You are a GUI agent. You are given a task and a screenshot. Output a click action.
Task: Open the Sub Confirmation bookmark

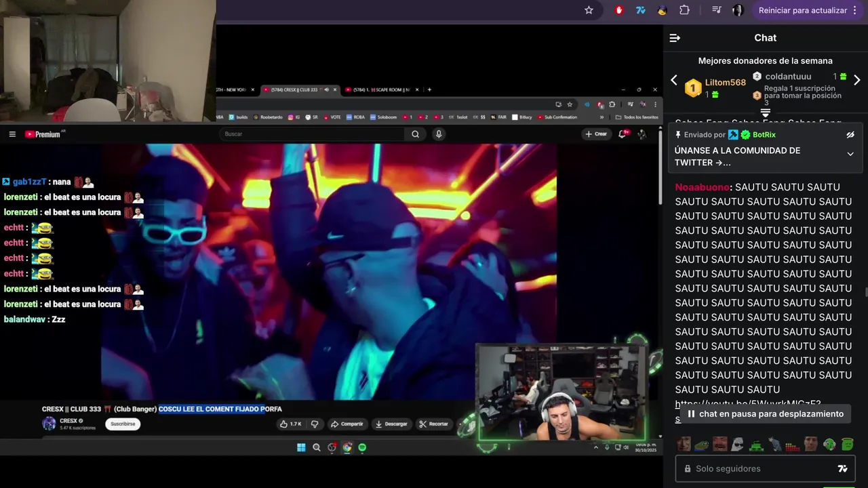[x=557, y=117]
